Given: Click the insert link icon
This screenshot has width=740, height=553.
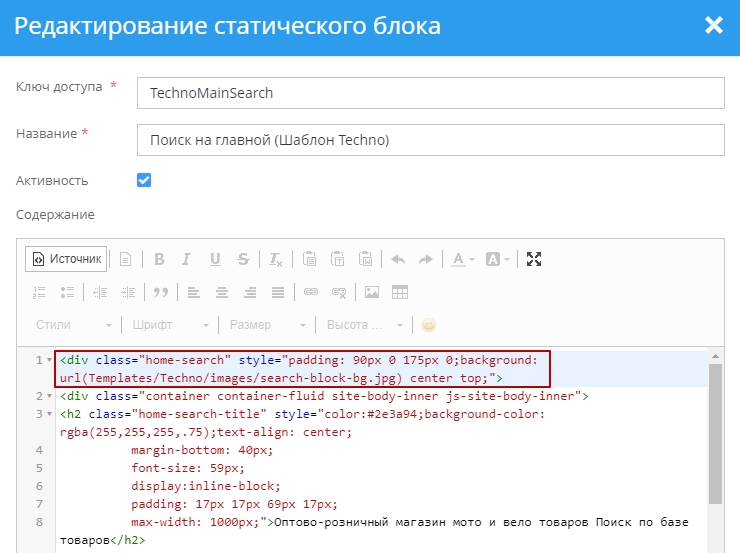Looking at the screenshot, I should click(x=311, y=293).
